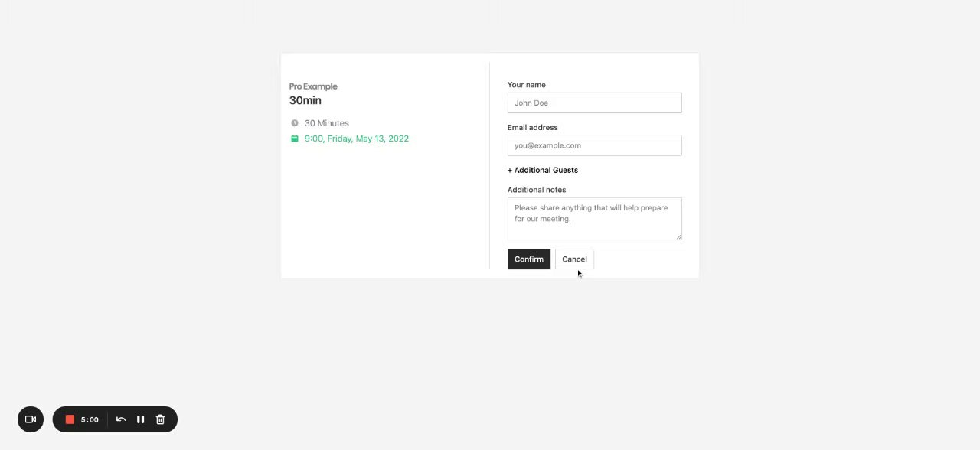The image size is (980, 450).
Task: Click the Email address input field
Action: 594,145
